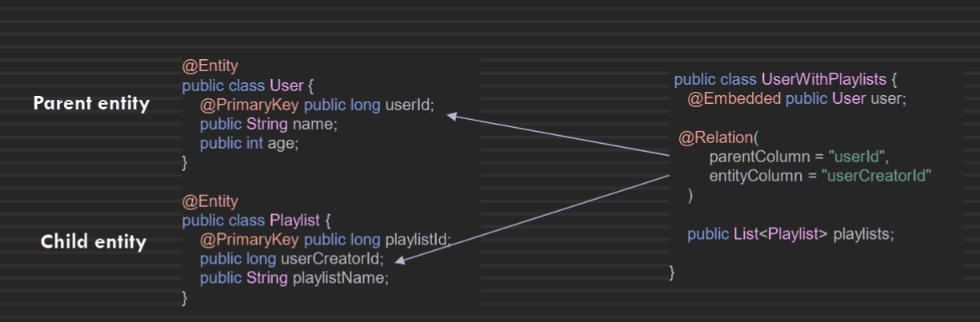Click the List<Playlist> playlists field
This screenshot has width=980, height=322.
tap(790, 234)
